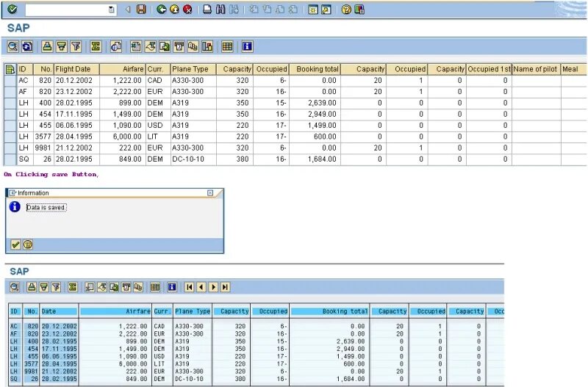
Task: Click the Set Filter funnel in the lower list toolbar
Action: coord(56,287)
